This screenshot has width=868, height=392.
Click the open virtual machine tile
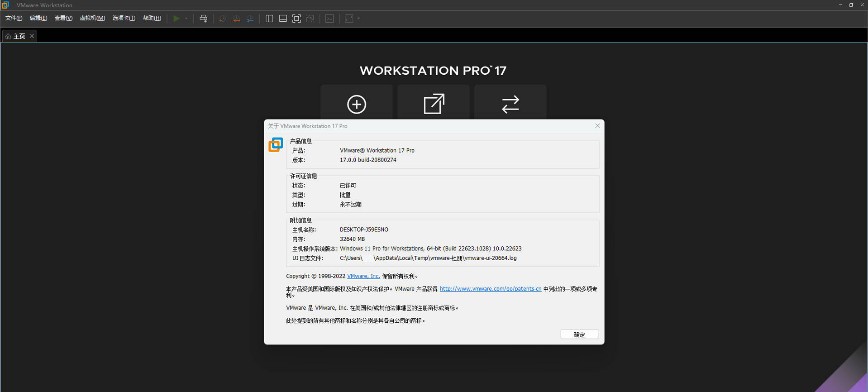coord(434,102)
